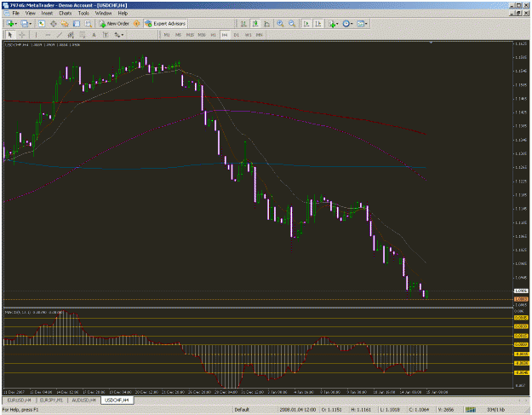
Task: Toggle the Expert Advisors button
Action: [x=165, y=23]
